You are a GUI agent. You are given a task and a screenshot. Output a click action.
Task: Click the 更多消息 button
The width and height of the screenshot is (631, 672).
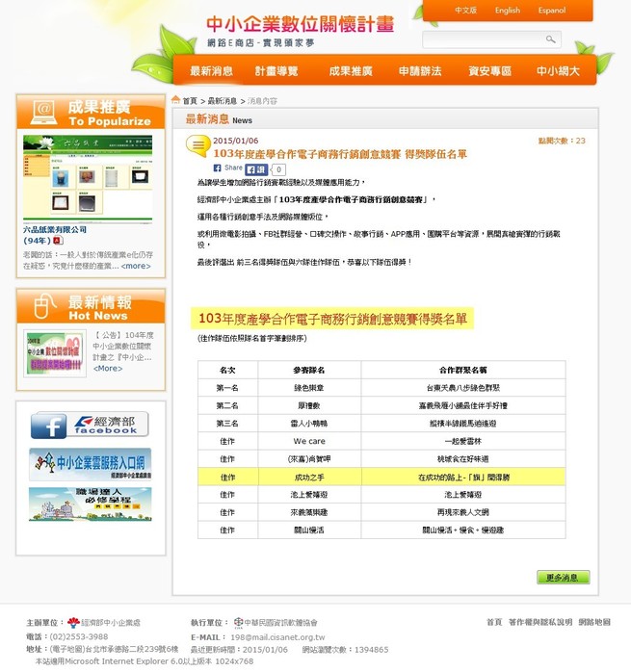563,578
